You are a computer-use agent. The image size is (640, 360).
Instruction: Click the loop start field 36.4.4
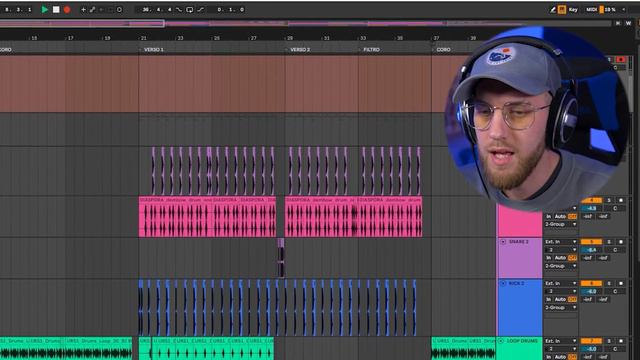pyautogui.click(x=157, y=9)
